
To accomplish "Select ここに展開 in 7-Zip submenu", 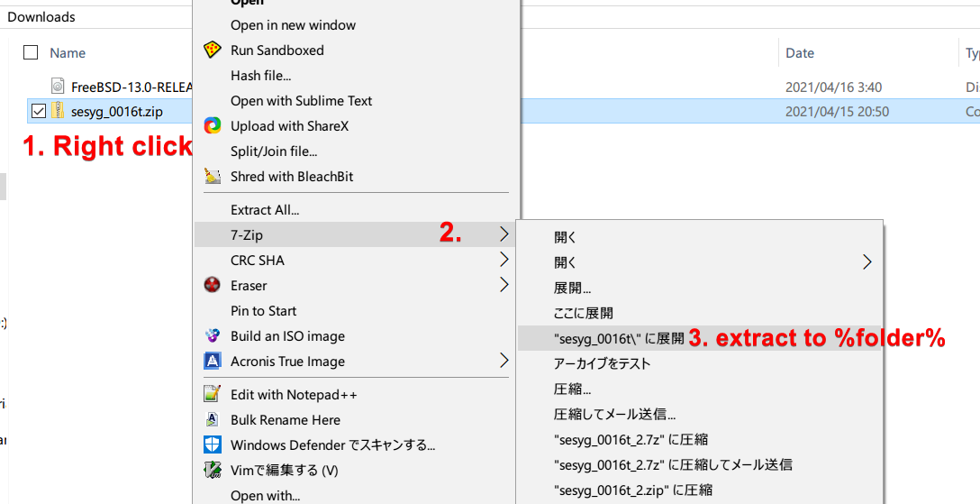I will point(584,313).
